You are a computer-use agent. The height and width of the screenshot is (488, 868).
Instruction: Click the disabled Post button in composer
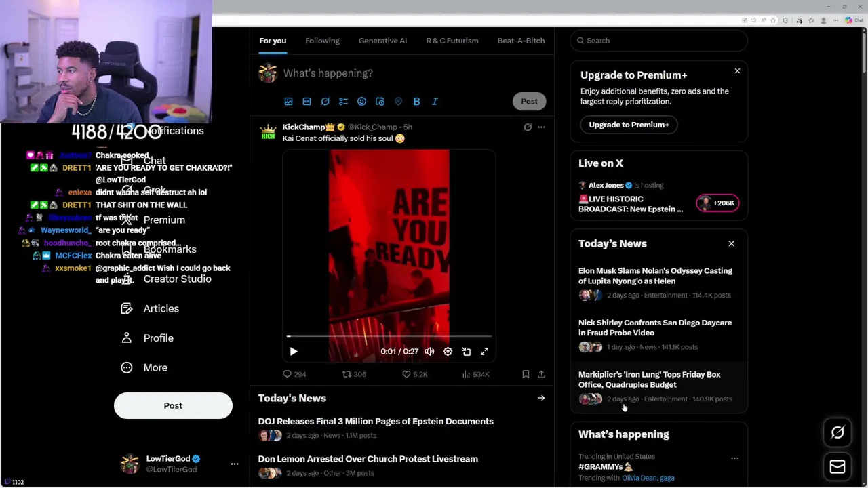pyautogui.click(x=529, y=102)
